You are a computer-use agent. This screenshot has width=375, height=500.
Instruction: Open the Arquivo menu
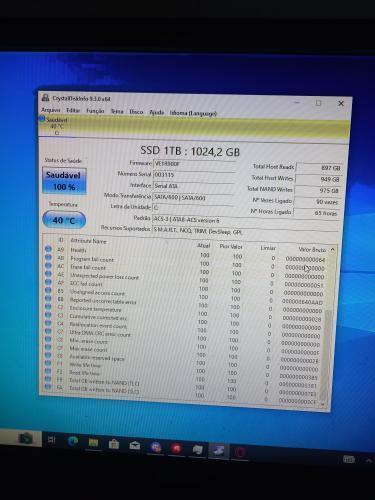coord(51,110)
